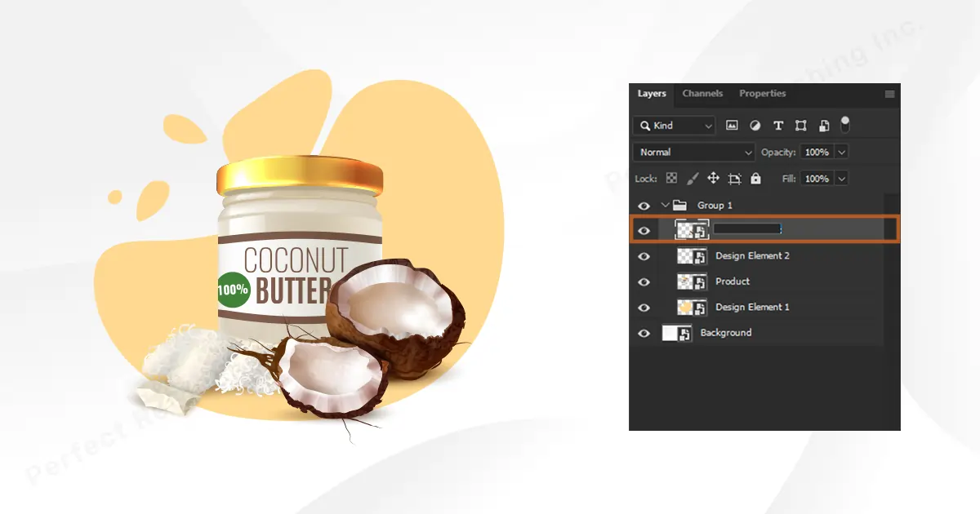Select the smart objects filter icon
Image resolution: width=980 pixels, height=514 pixels.
824,126
